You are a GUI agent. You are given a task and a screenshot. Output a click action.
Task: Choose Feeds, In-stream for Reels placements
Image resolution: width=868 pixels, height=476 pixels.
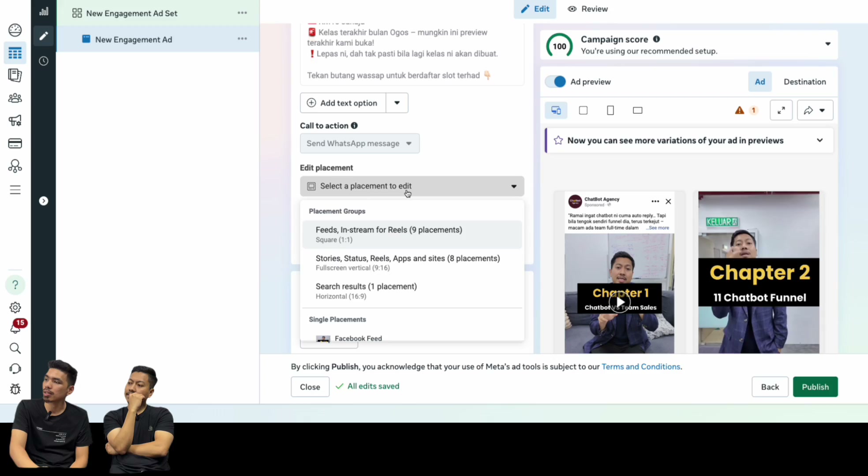[412, 234]
